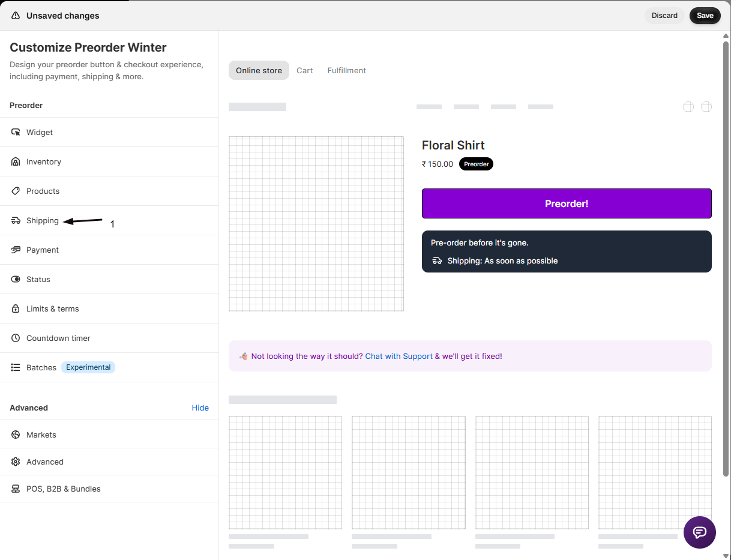Switch to the Cart tab

coord(305,70)
